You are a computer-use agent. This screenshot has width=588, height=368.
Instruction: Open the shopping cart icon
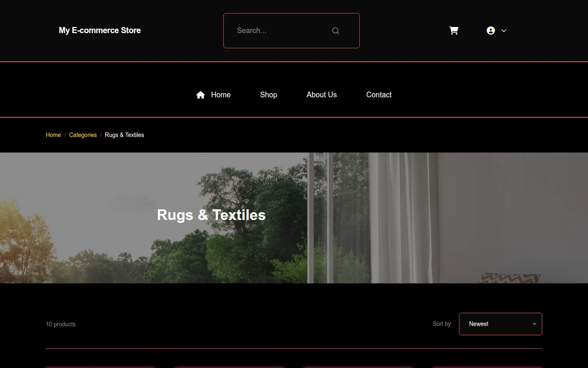(454, 31)
